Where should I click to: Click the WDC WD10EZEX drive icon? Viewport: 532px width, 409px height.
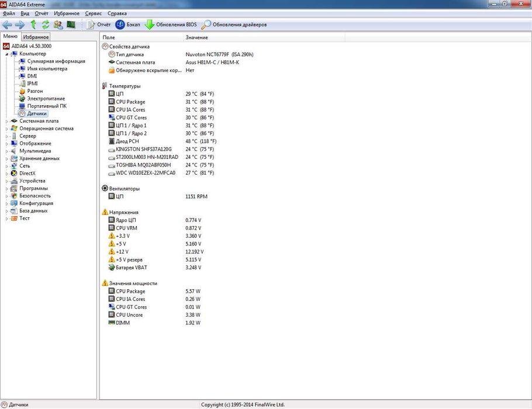[x=112, y=173]
